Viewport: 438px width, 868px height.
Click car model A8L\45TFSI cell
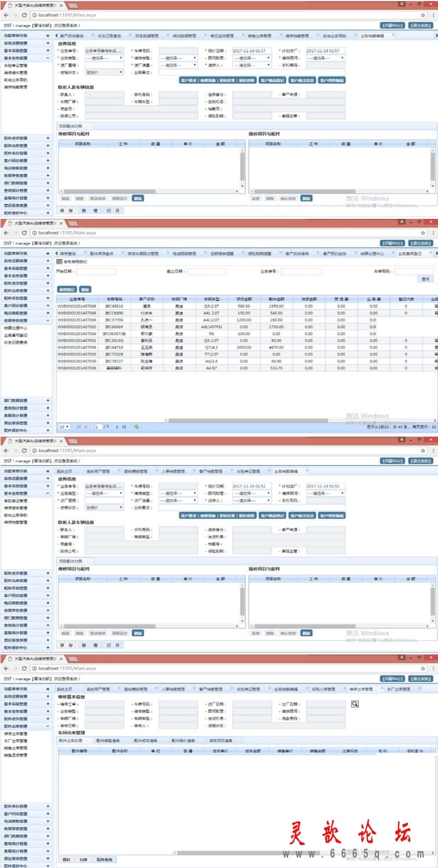pos(211,327)
